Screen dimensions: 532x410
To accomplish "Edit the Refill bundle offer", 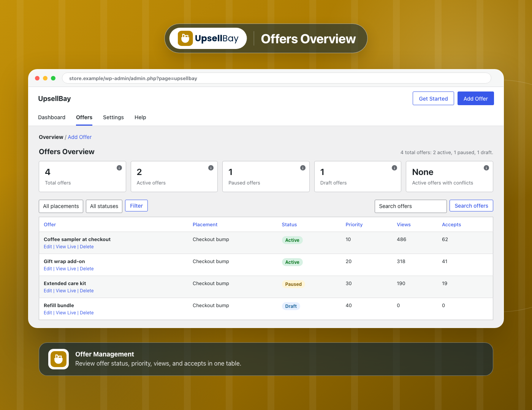I will point(48,313).
